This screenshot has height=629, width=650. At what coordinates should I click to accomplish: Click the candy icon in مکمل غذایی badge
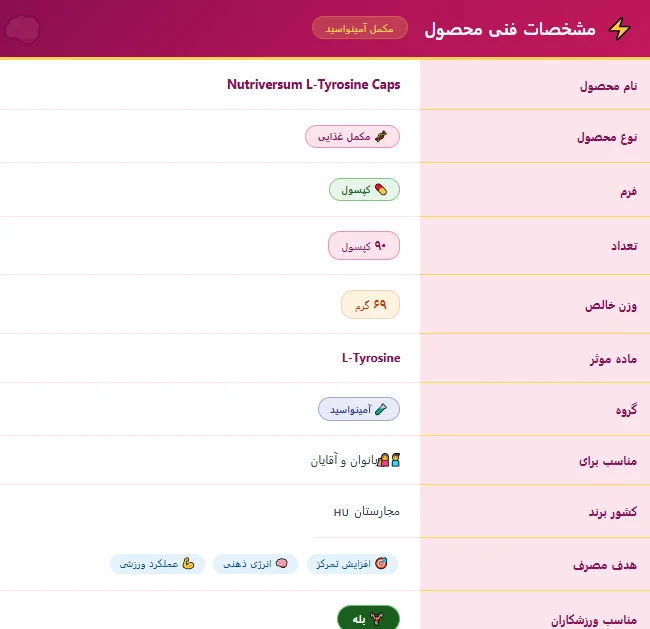[381, 136]
